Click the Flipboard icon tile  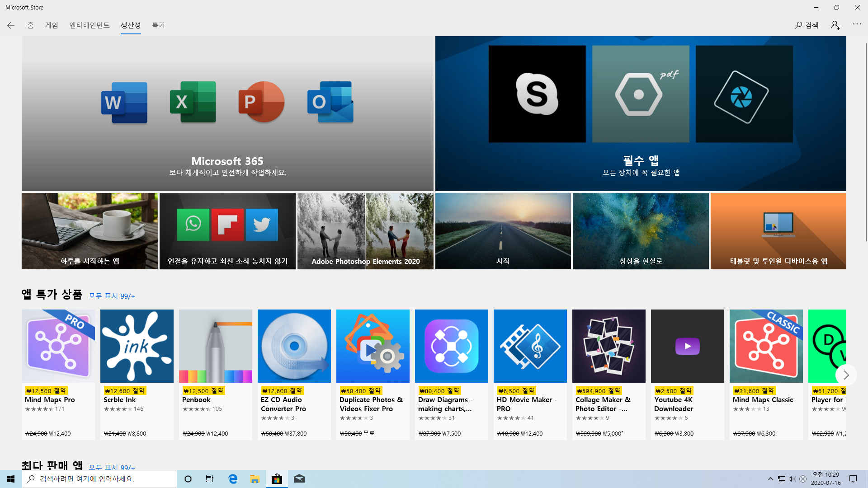point(227,225)
